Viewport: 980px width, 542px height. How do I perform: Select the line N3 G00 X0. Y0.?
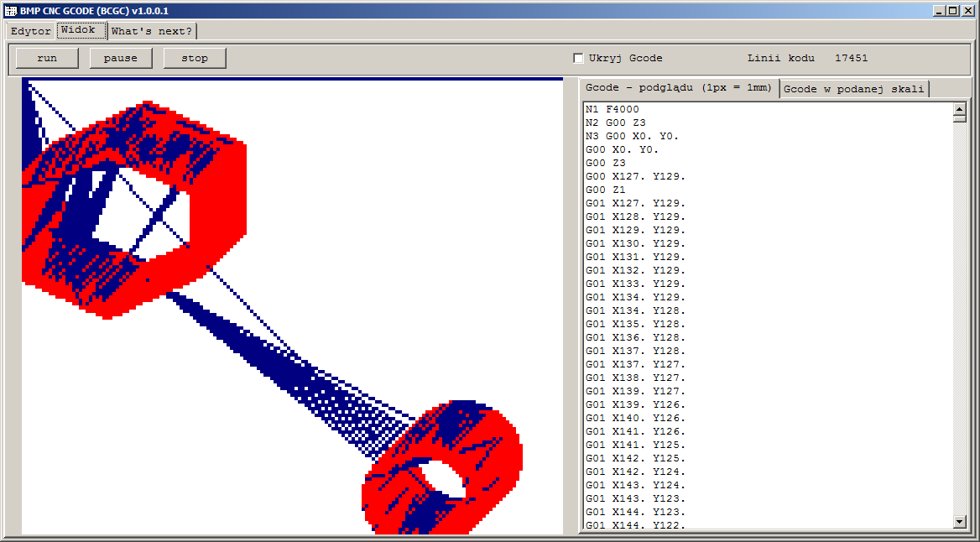click(x=632, y=136)
